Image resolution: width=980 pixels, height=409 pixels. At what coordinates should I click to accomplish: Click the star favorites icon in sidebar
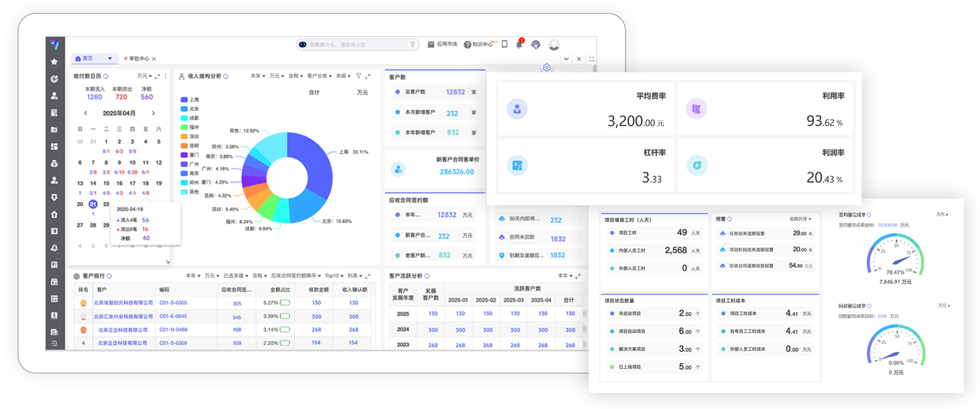(x=55, y=62)
